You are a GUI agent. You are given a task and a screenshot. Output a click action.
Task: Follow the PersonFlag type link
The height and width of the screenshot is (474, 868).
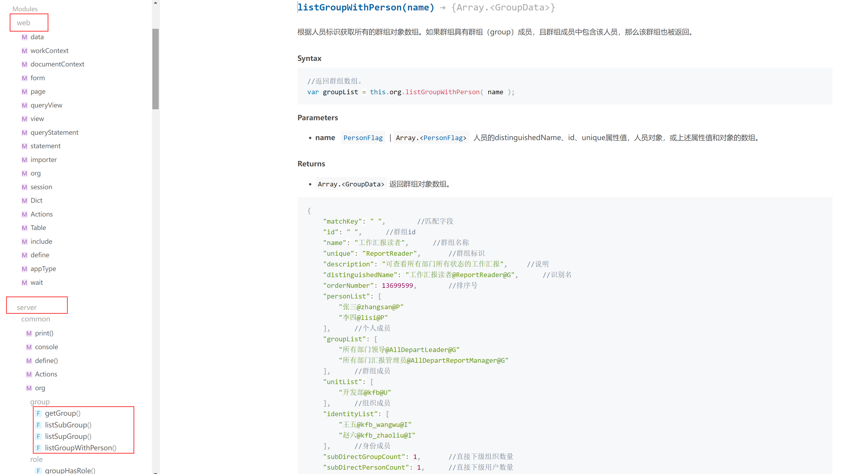[x=363, y=138]
